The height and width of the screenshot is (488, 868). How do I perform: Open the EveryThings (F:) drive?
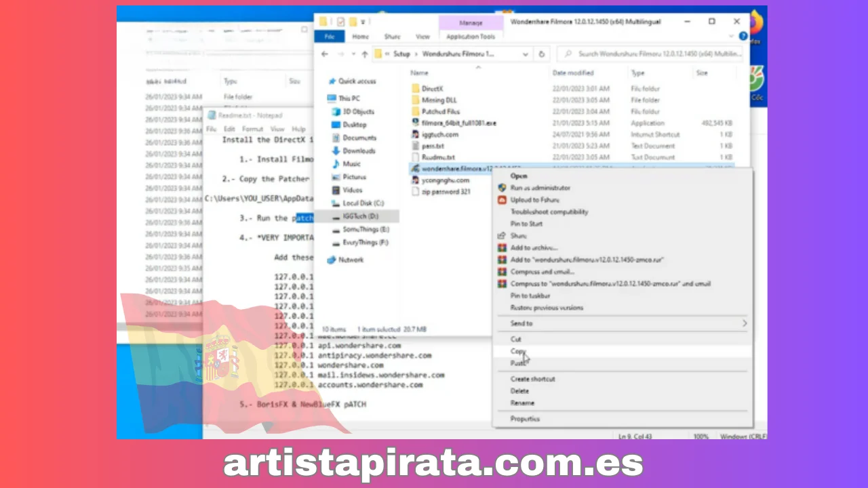click(365, 242)
